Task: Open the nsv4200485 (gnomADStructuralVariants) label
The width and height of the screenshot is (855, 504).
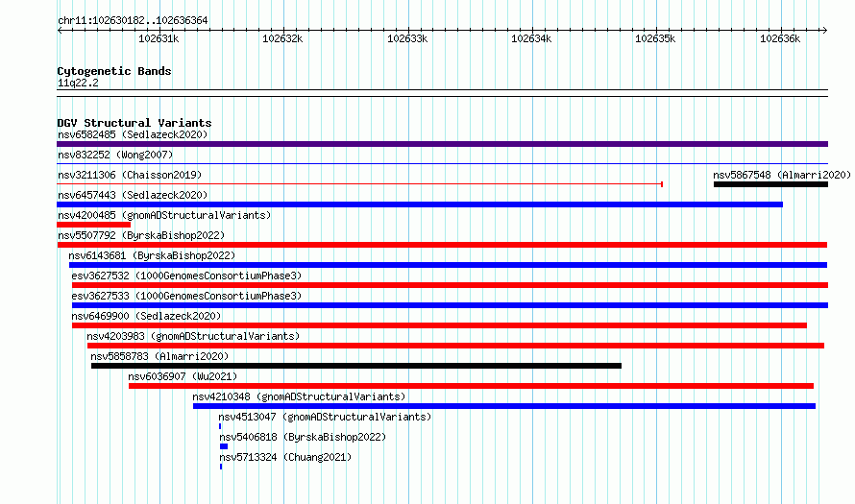Action: pos(164,215)
